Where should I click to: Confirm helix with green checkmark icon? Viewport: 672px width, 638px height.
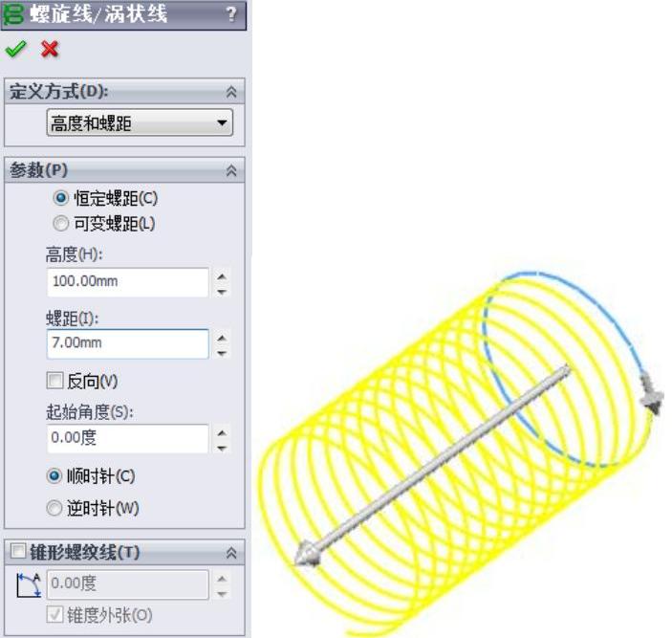click(x=16, y=49)
